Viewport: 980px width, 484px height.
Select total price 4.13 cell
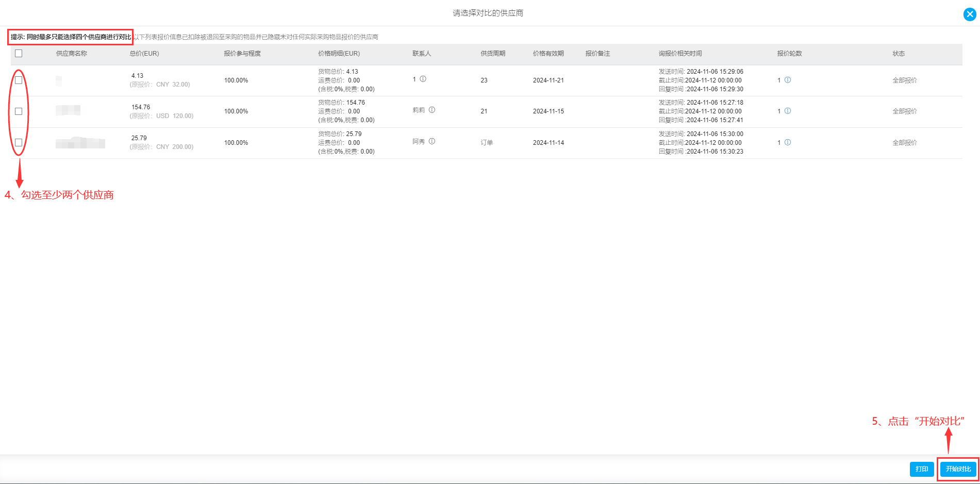[138, 76]
